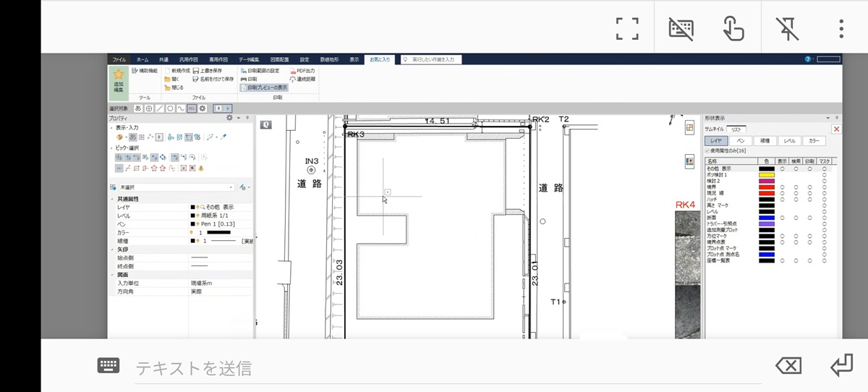
Task: Click 印刷プレビューの表示 button
Action: coord(263,87)
